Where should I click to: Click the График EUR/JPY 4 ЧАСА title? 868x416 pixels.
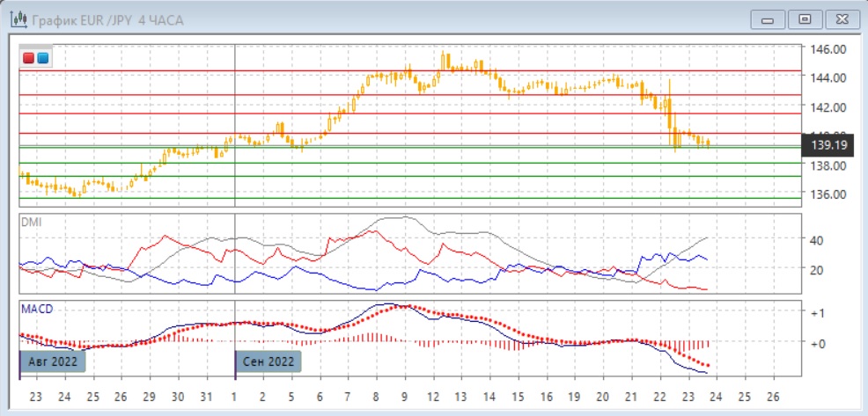tap(106, 19)
